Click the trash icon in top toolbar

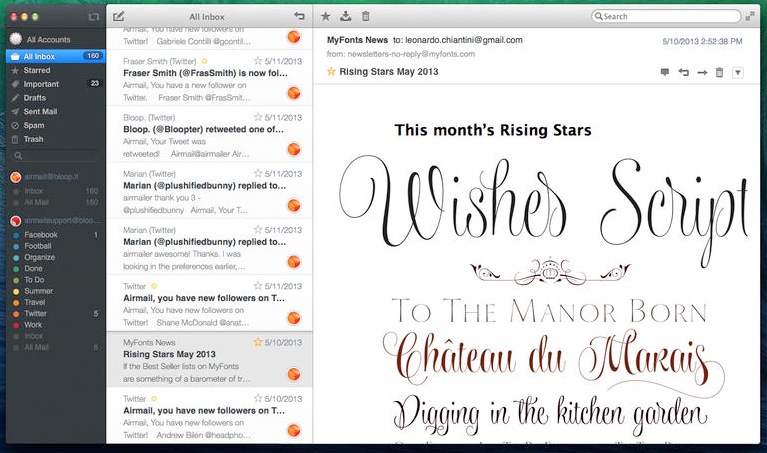pyautogui.click(x=366, y=16)
